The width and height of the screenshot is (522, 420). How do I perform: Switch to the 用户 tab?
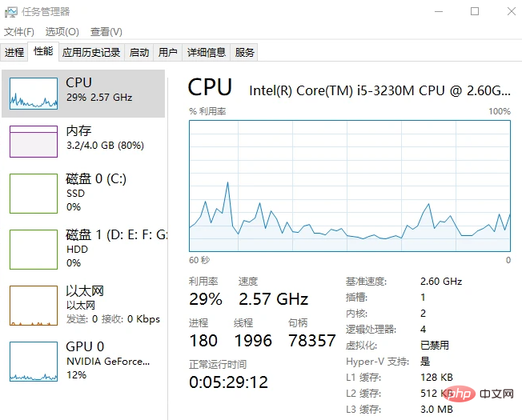point(168,53)
